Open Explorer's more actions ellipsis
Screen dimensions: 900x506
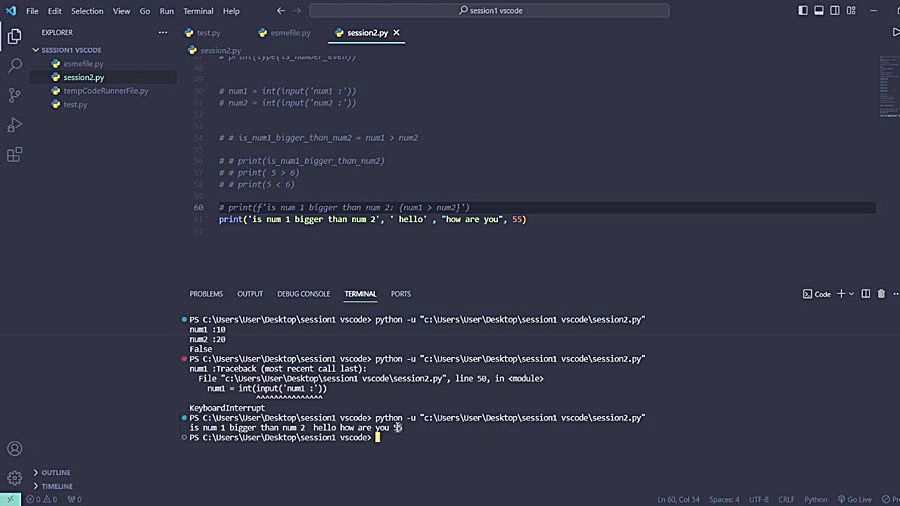163,32
